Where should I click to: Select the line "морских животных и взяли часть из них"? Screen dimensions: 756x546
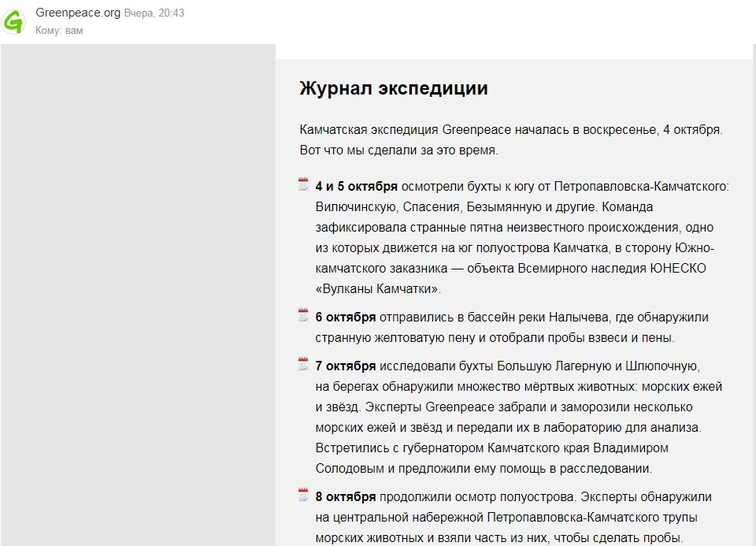(x=432, y=537)
